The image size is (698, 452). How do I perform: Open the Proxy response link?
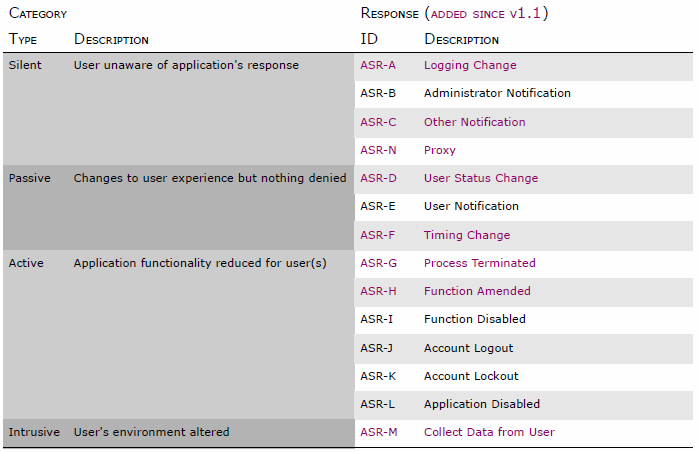[439, 150]
